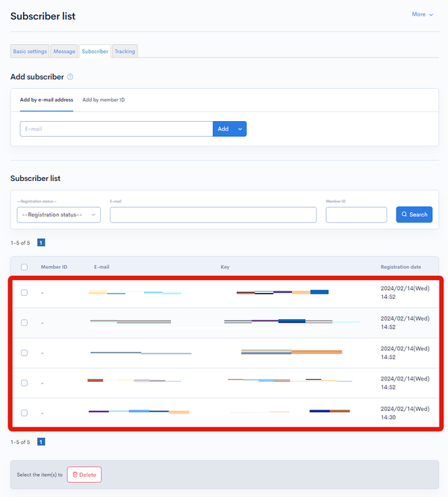
Task: Expand the Add button dropdown arrow
Action: point(240,129)
